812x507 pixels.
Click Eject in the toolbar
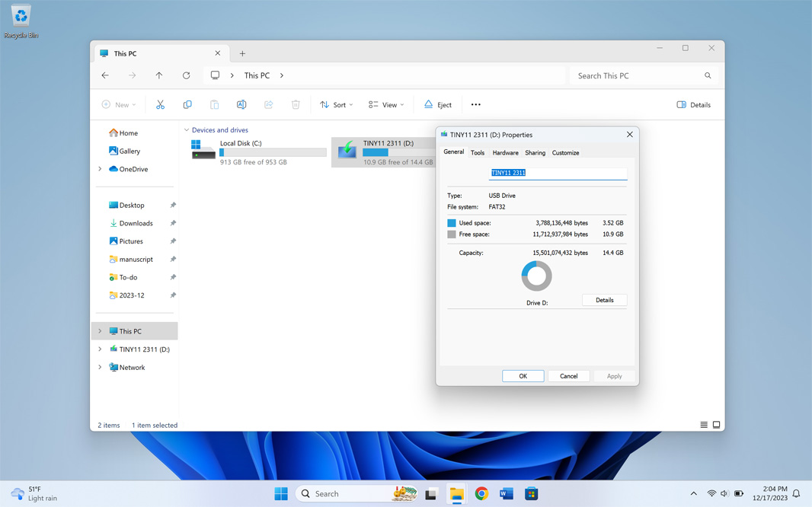[438, 105]
